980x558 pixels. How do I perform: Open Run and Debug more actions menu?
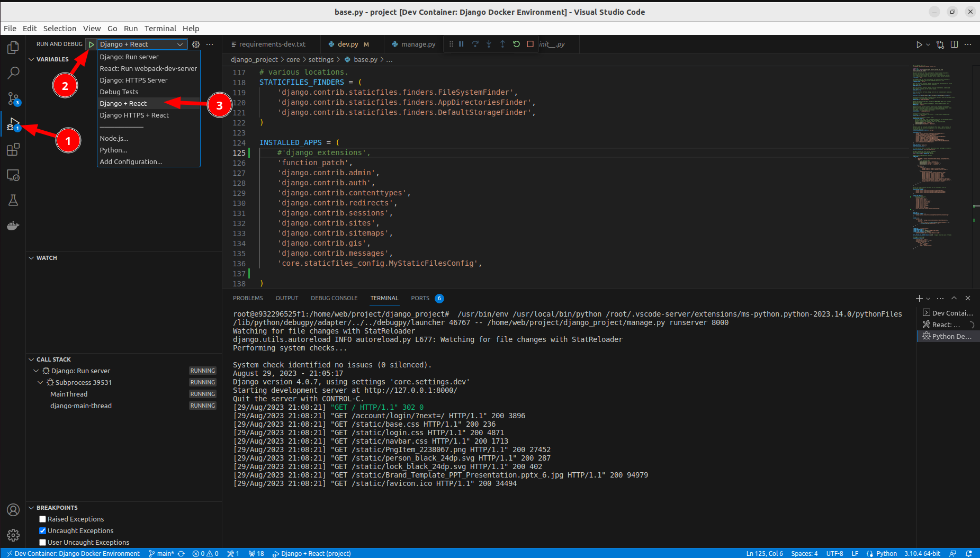click(x=210, y=44)
